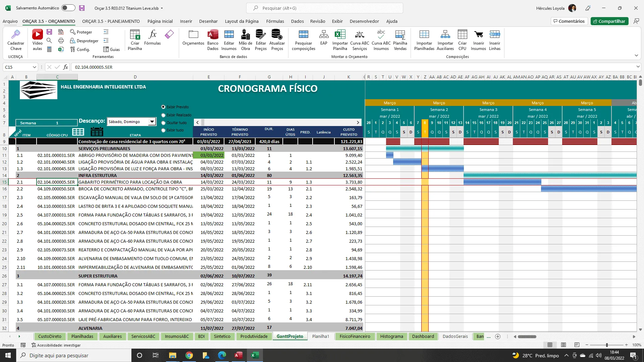
Task: Adjust the zoom slider in status bar
Action: pos(606,345)
